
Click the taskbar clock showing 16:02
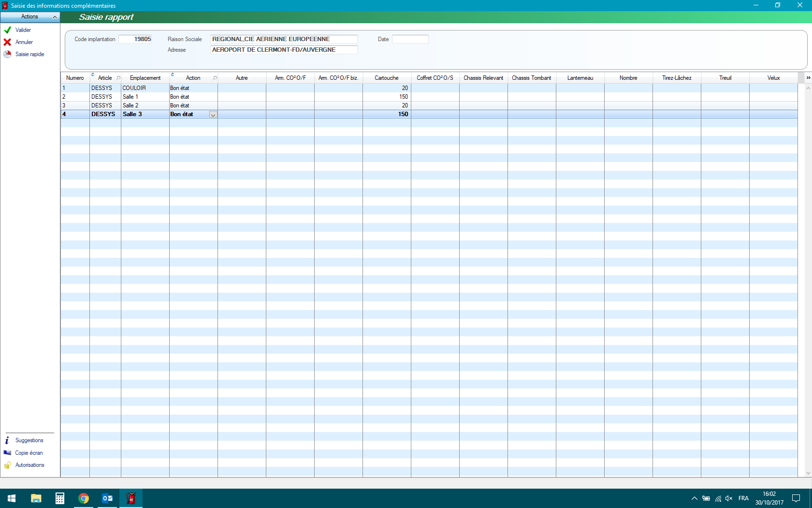pos(769,498)
